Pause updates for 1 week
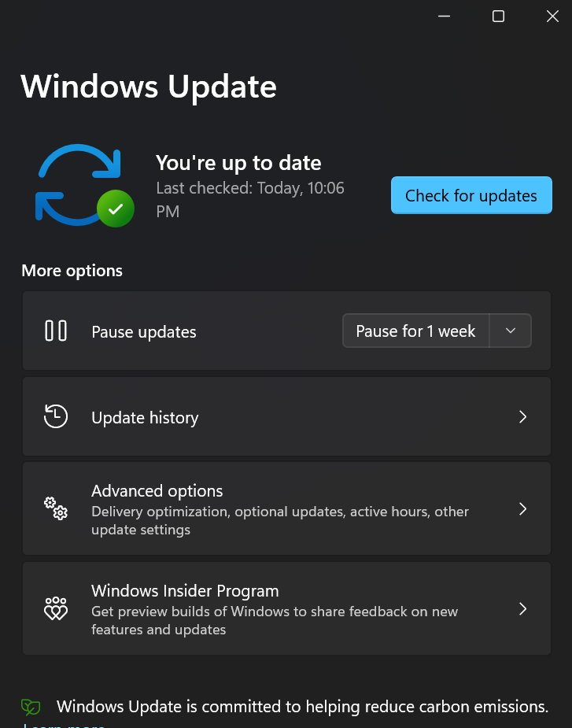 coord(415,331)
